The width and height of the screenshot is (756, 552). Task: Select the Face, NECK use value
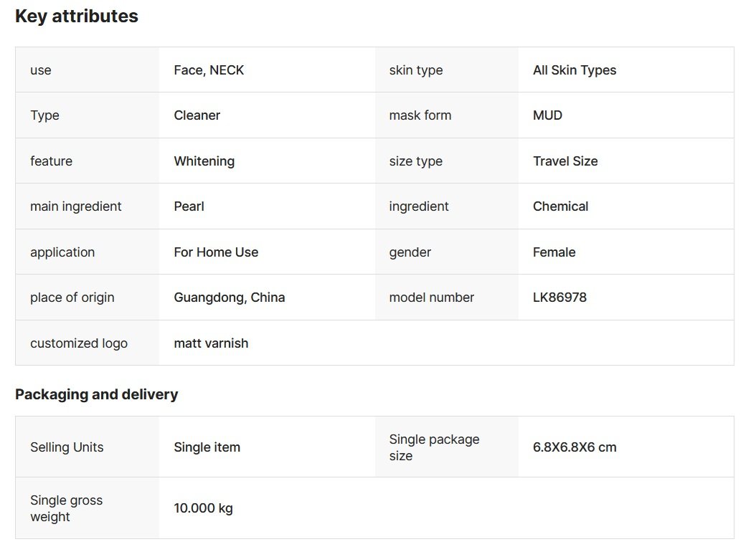click(209, 70)
